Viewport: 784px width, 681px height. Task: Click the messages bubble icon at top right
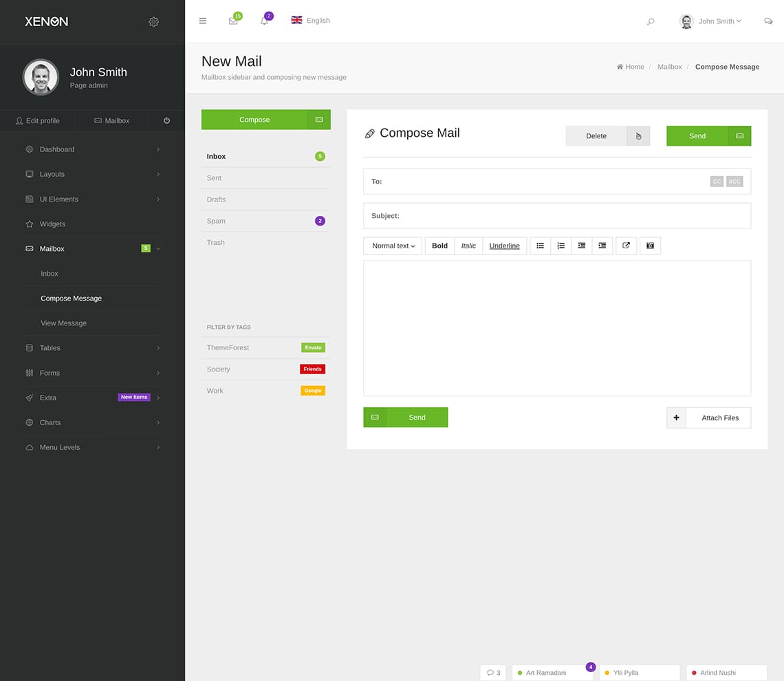[768, 21]
